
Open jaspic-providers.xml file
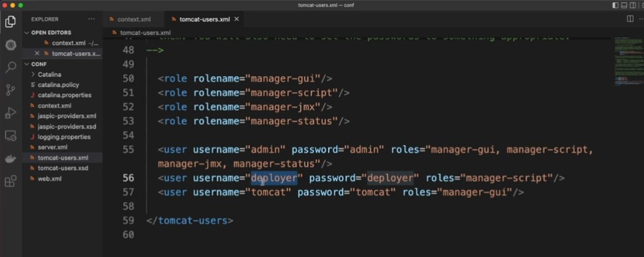coord(67,116)
